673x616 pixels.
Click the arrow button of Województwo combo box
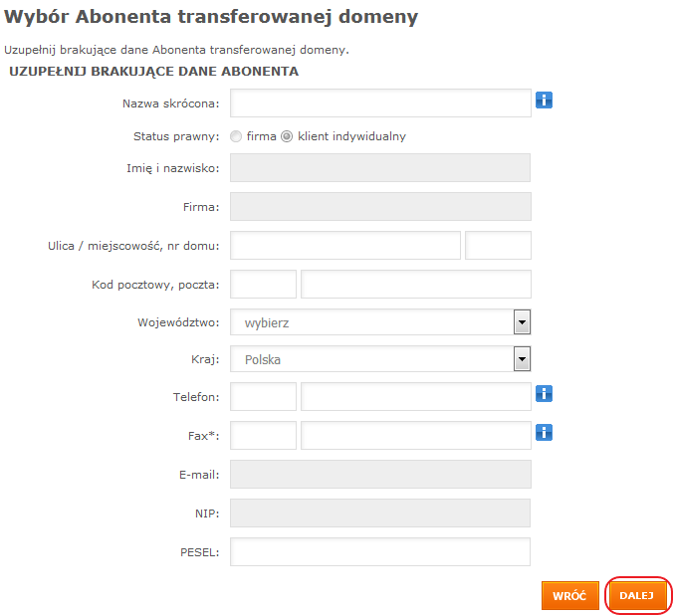pos(522,322)
